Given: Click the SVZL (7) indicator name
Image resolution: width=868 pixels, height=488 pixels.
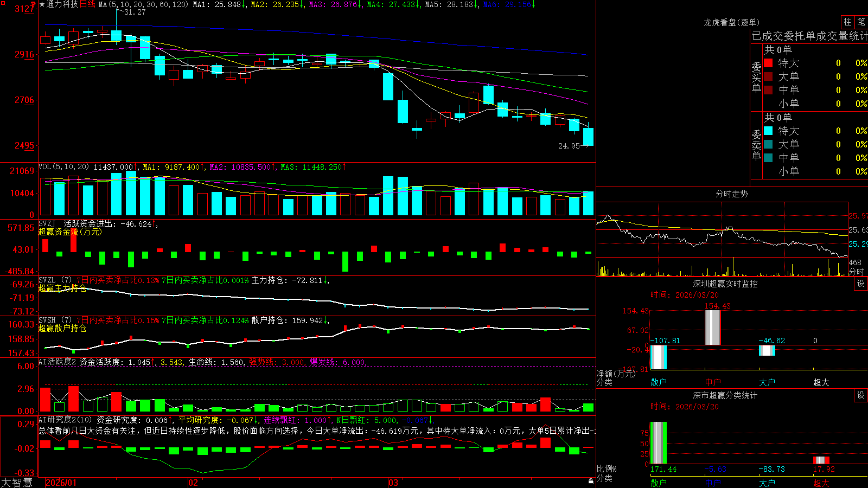Looking at the screenshot, I should click(x=55, y=280).
